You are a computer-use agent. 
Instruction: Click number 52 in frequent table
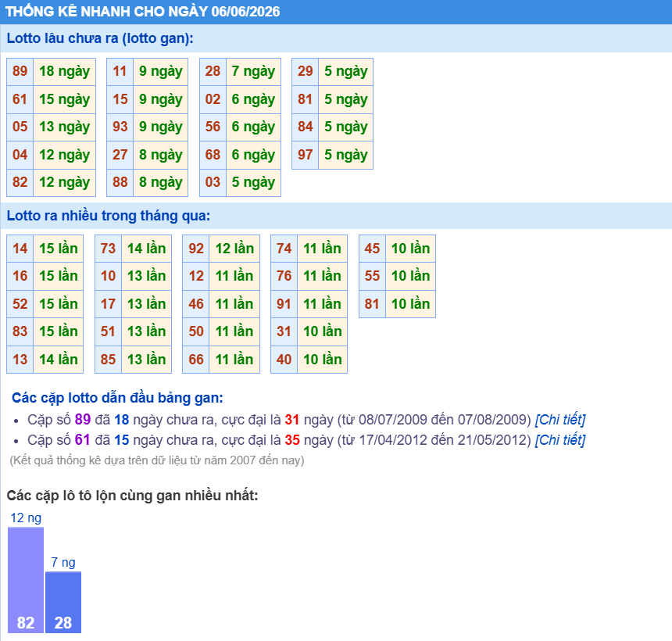coord(20,304)
